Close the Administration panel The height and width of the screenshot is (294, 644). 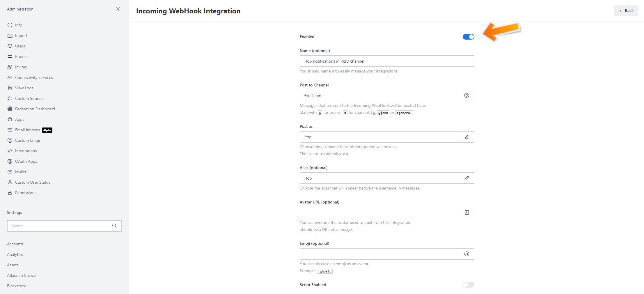pos(118,9)
